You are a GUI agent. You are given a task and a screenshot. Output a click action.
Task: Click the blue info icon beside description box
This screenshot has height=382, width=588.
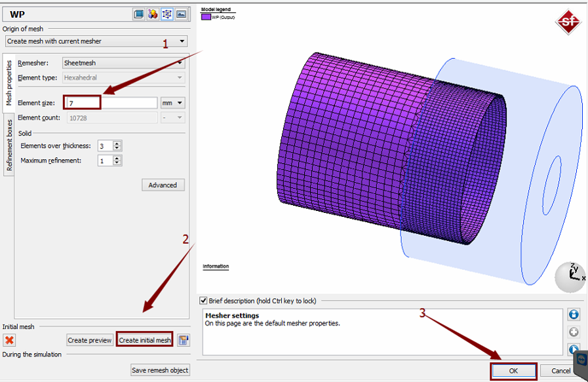(574, 314)
